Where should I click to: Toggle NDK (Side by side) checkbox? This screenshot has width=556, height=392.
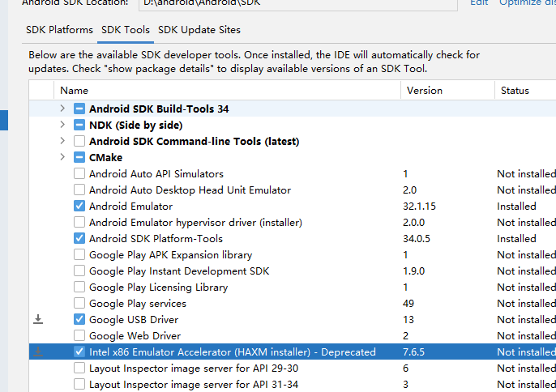79,125
